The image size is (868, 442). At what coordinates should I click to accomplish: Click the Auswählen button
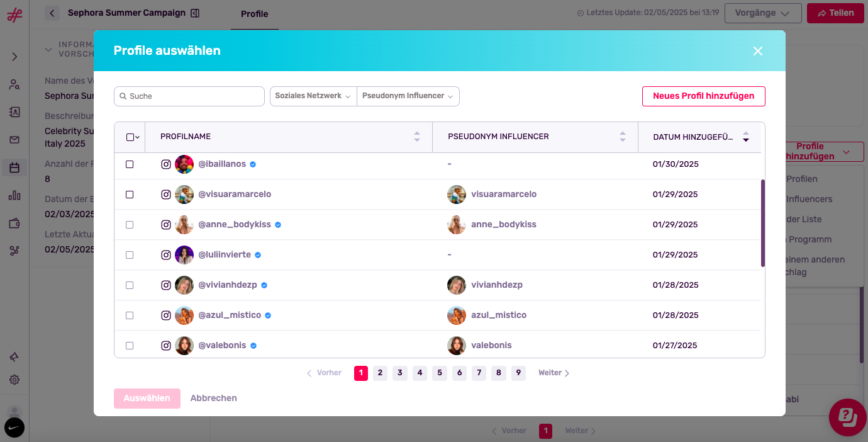[147, 399]
